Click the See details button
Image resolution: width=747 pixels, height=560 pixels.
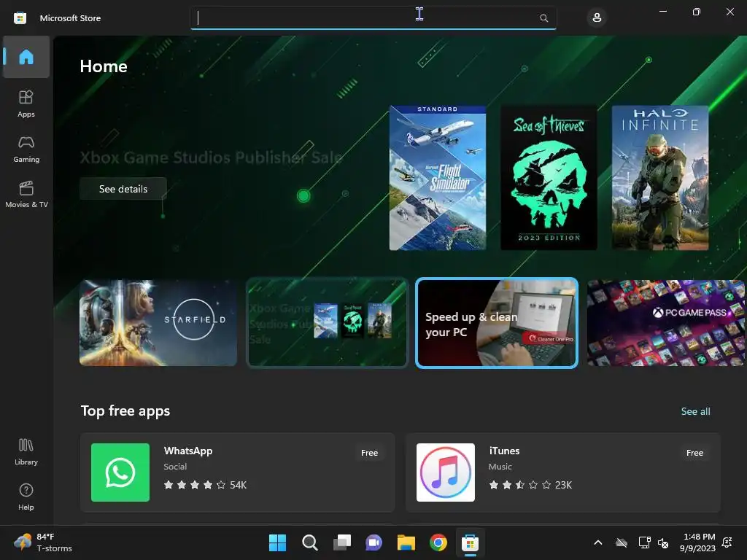(123, 189)
